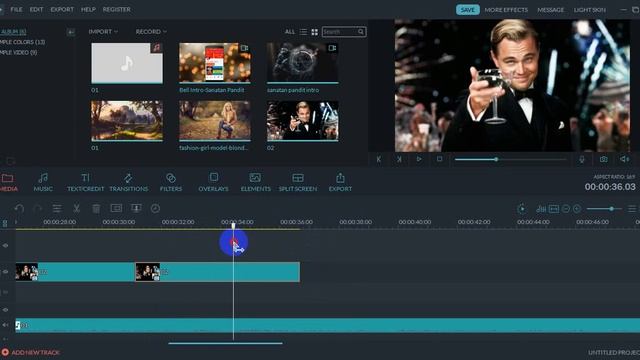Jump to previous frame in preview
640x360 pixels.
[x=379, y=159]
